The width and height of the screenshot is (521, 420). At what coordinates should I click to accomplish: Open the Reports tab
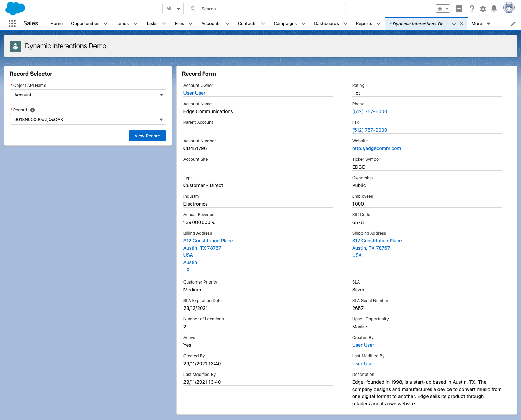pos(364,24)
